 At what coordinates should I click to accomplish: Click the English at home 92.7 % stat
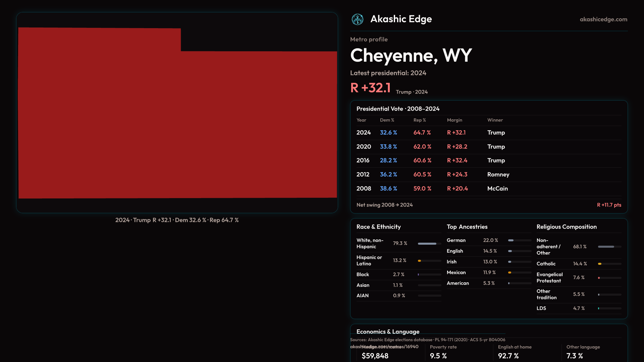click(x=508, y=356)
